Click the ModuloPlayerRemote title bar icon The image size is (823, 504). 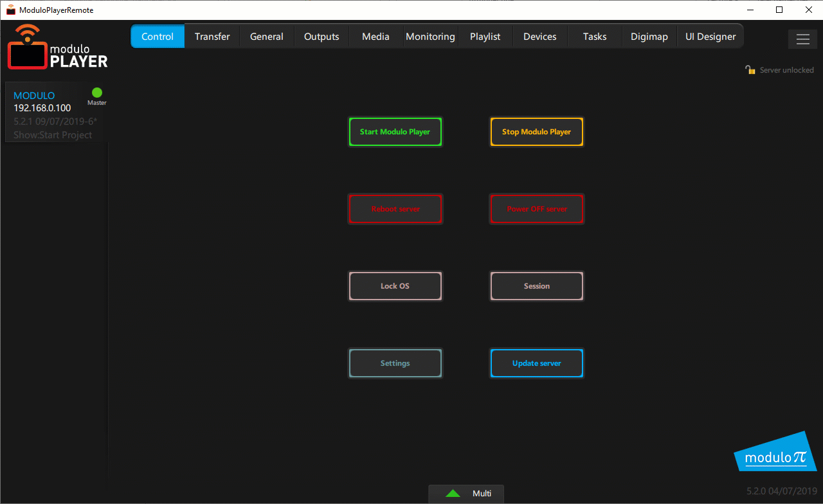pos(10,10)
